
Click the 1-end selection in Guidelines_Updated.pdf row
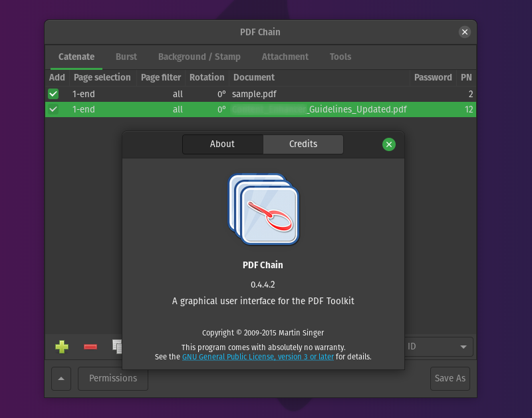[84, 109]
